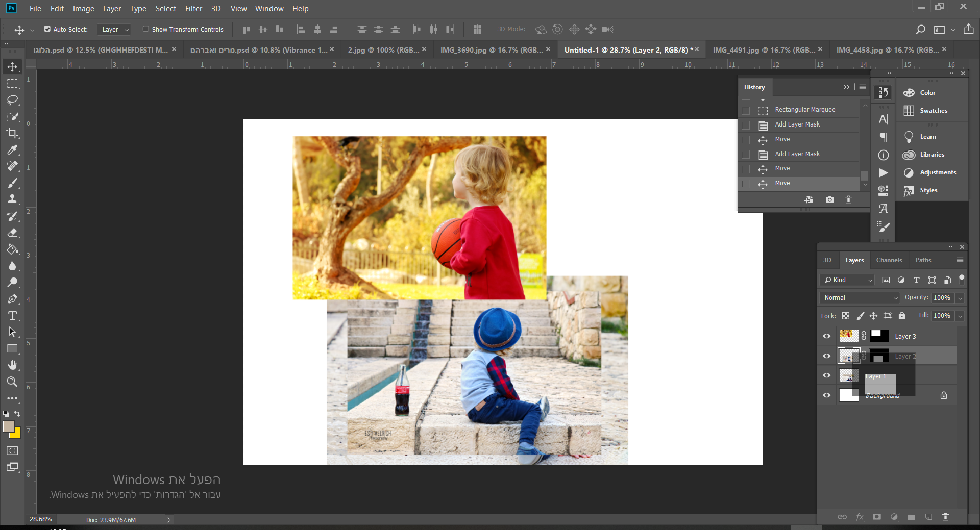Open the Fill slider dropdown
The height and width of the screenshot is (530, 980).
pyautogui.click(x=960, y=316)
